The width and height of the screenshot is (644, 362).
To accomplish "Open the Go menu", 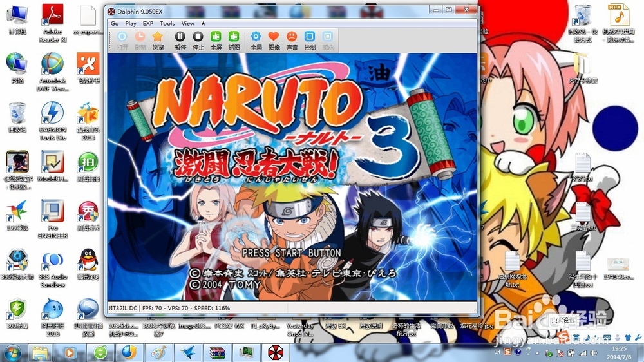I will tap(115, 23).
